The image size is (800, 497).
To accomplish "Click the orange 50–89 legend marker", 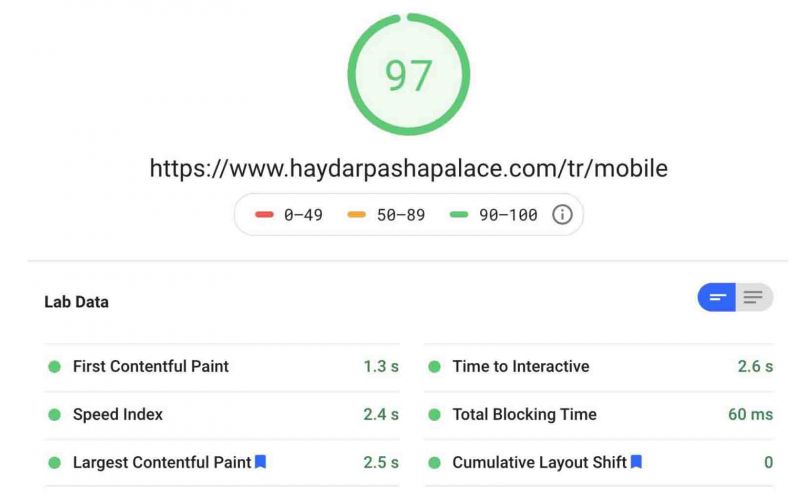I will tap(357, 215).
